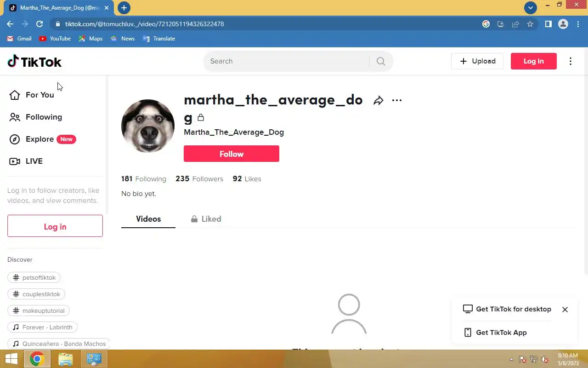
Task: Click the TikTok logo
Action: tap(34, 61)
